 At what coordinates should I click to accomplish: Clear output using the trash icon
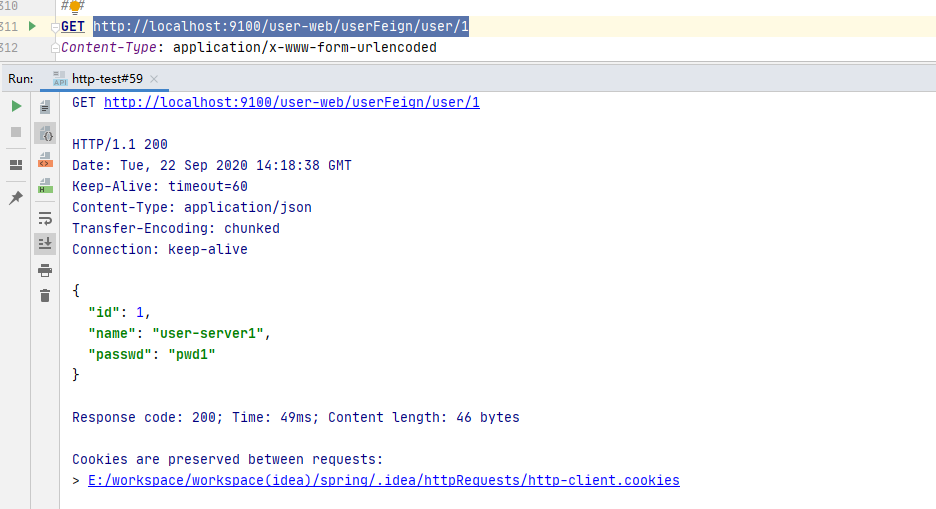click(45, 295)
